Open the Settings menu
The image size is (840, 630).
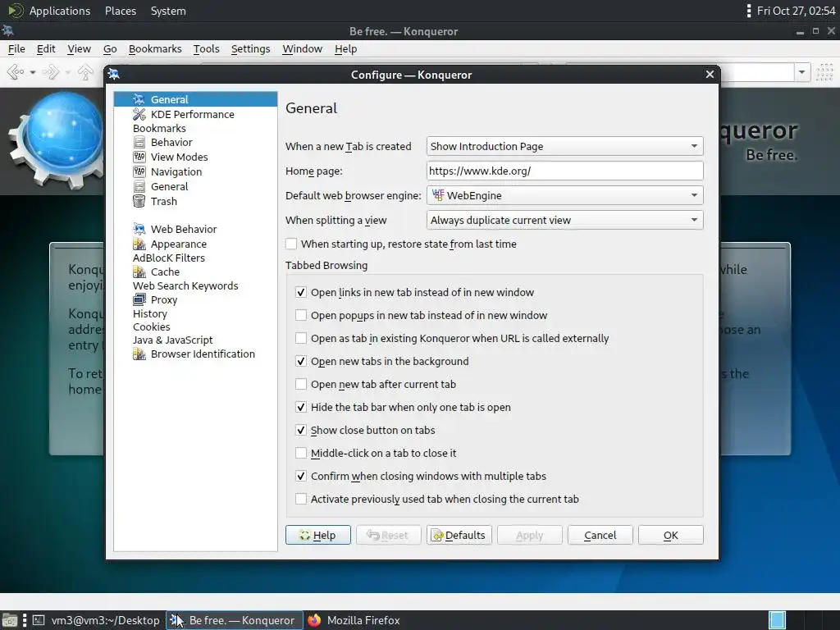tap(250, 48)
